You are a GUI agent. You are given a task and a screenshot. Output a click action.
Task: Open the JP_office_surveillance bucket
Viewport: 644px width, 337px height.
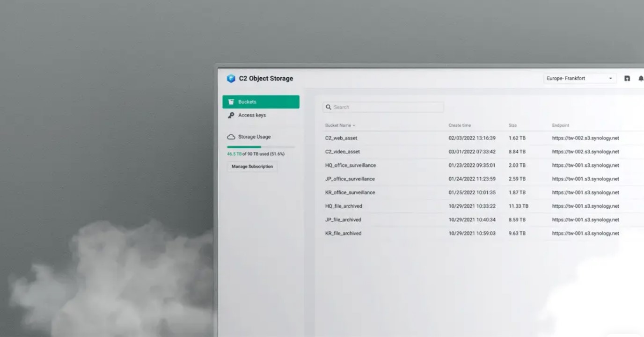[350, 179]
